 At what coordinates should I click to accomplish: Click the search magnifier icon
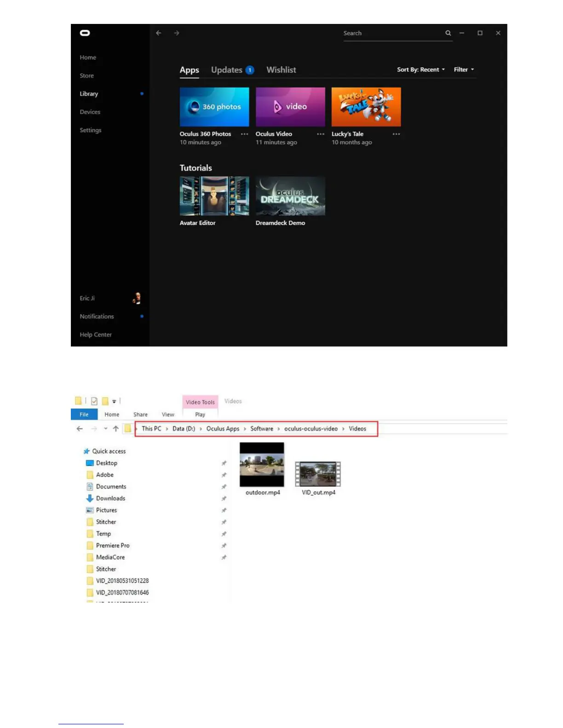click(x=448, y=33)
